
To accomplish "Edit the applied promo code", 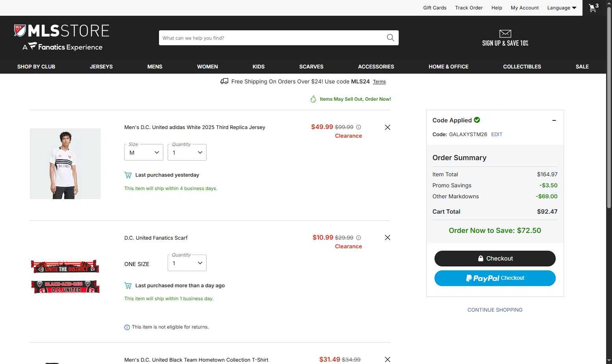I will click(x=497, y=134).
